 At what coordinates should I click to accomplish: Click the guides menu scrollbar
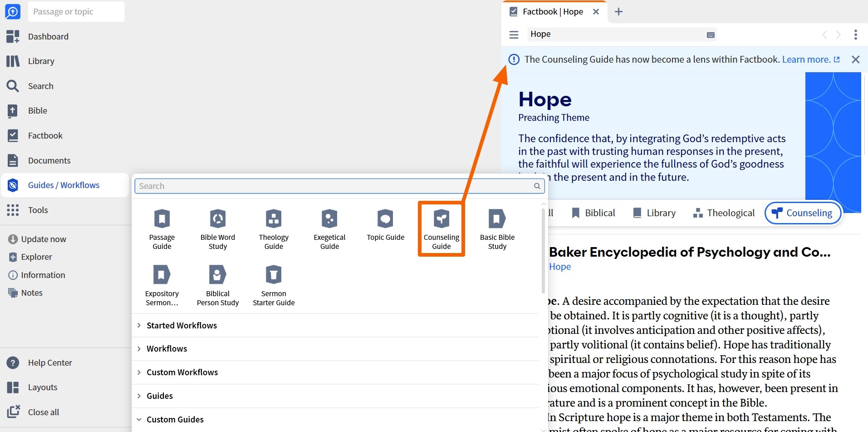[x=543, y=250]
